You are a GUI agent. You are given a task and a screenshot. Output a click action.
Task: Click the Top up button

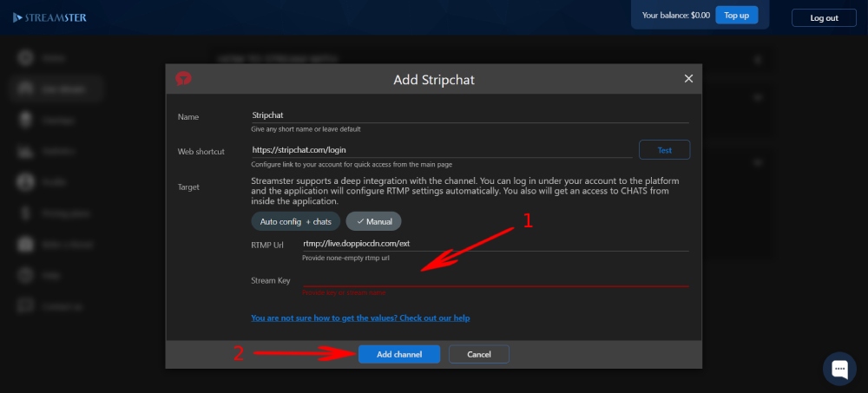tap(736, 16)
